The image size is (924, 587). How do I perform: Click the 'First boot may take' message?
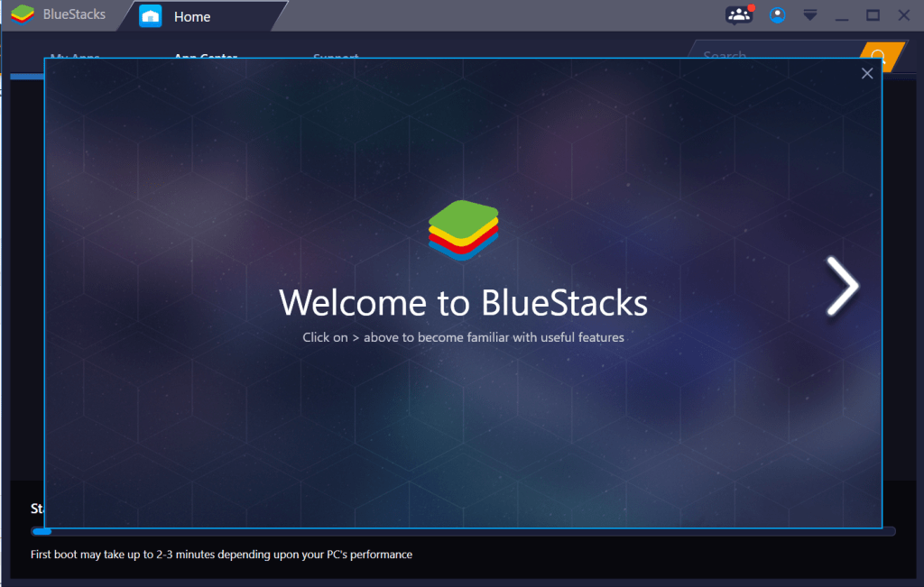[x=222, y=555]
